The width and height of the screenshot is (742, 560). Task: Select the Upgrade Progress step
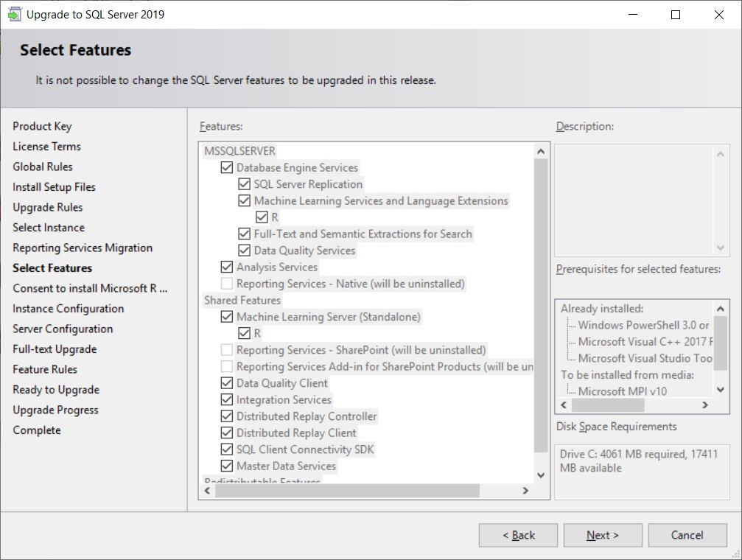(56, 410)
